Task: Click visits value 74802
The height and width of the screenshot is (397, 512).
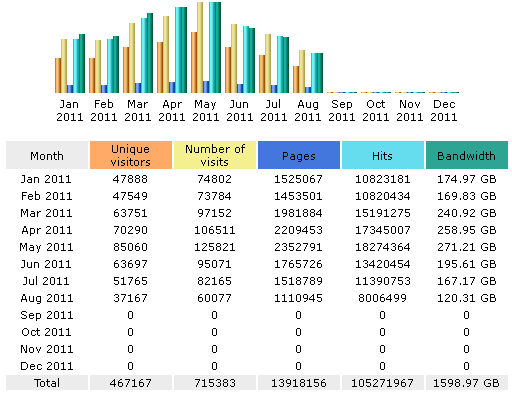Action: click(x=214, y=179)
